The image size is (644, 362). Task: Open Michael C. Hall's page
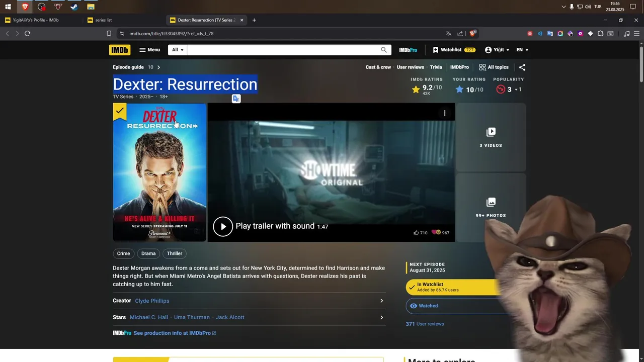click(x=149, y=317)
